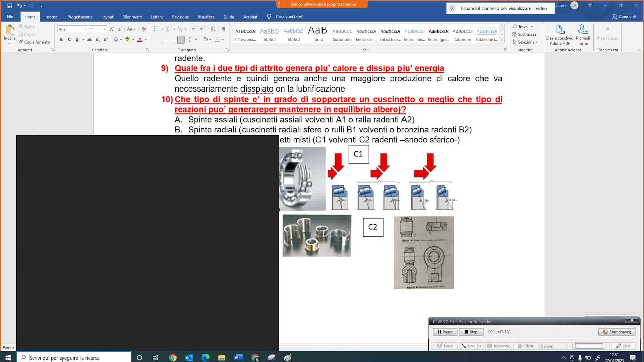Toggle the show paragraph marks icon
Screen dimensions: 644x362
(223, 29)
